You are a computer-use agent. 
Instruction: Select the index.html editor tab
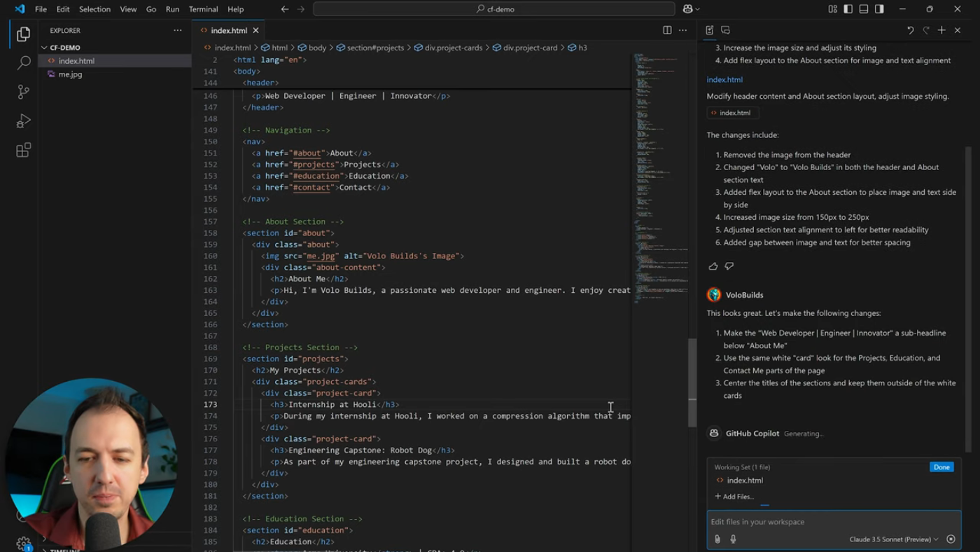pyautogui.click(x=229, y=30)
